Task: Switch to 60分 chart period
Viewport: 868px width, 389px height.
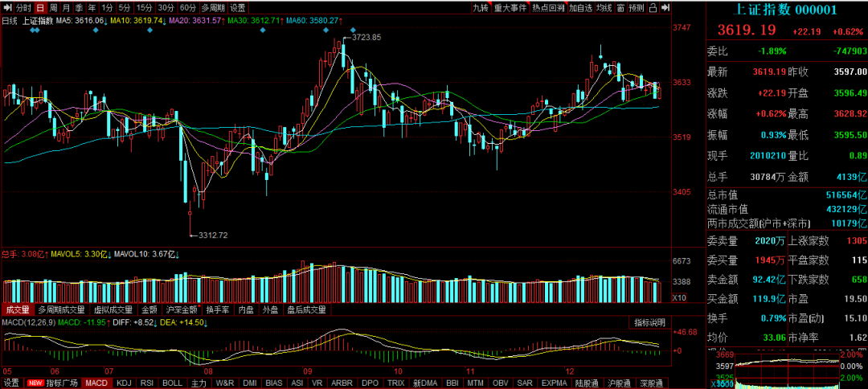Action: [188, 8]
